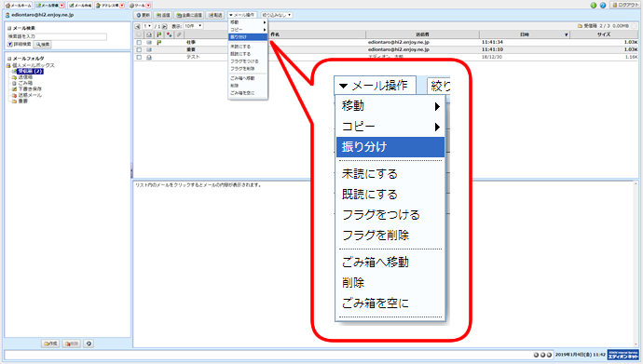Sort by the 日時 column header arrow
The image size is (643, 364).
pos(567,34)
